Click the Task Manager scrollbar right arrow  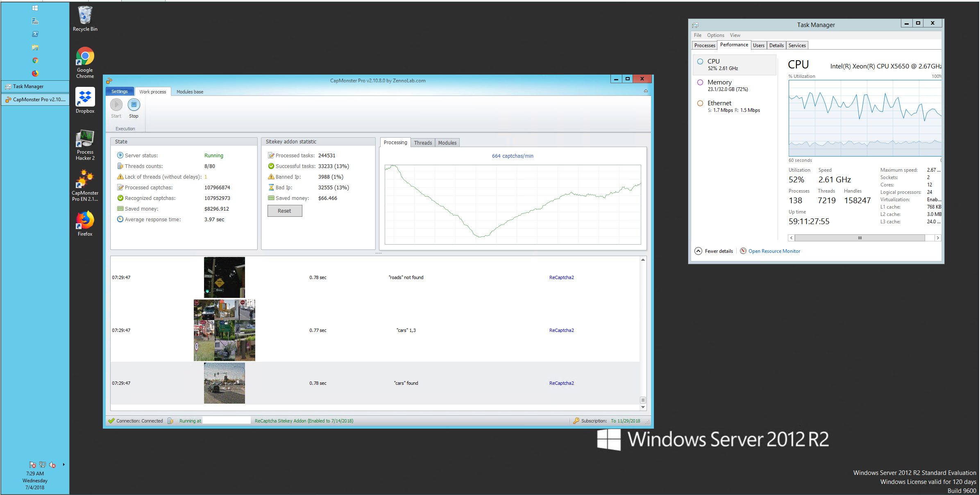click(x=937, y=238)
